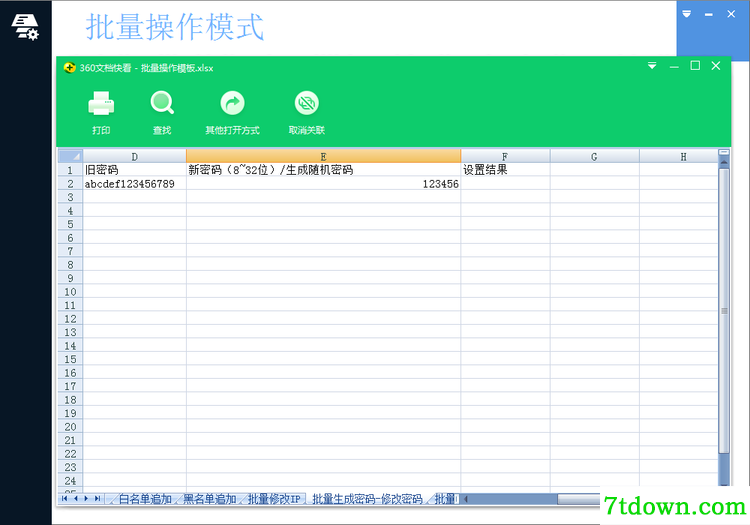Select column G header
Viewport: 750px width, 525px height.
[595, 156]
